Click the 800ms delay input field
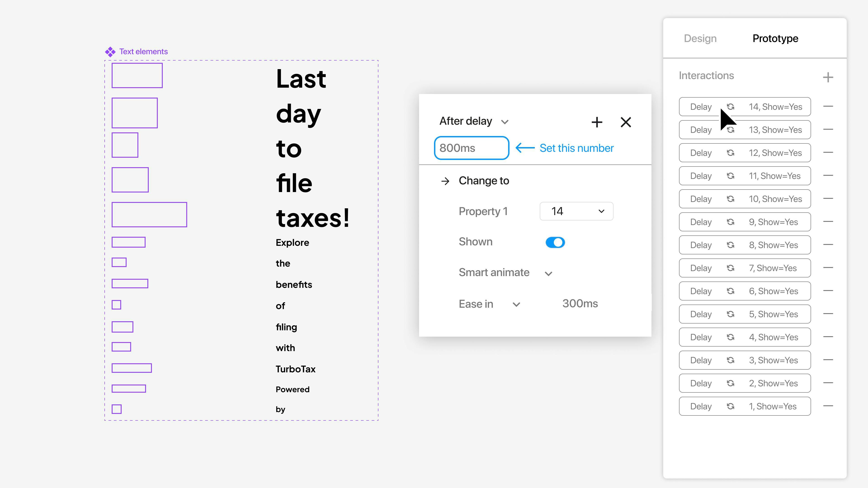This screenshot has height=488, width=868. click(x=471, y=148)
